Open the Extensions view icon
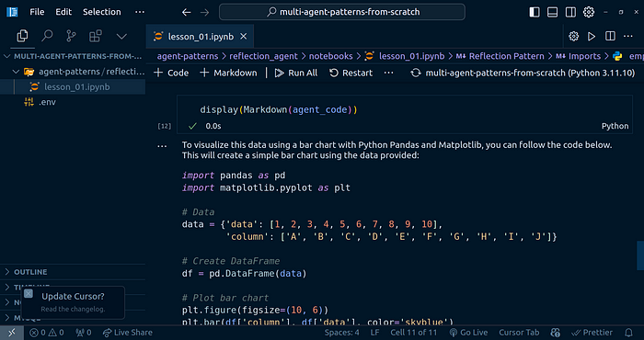 pos(96,36)
